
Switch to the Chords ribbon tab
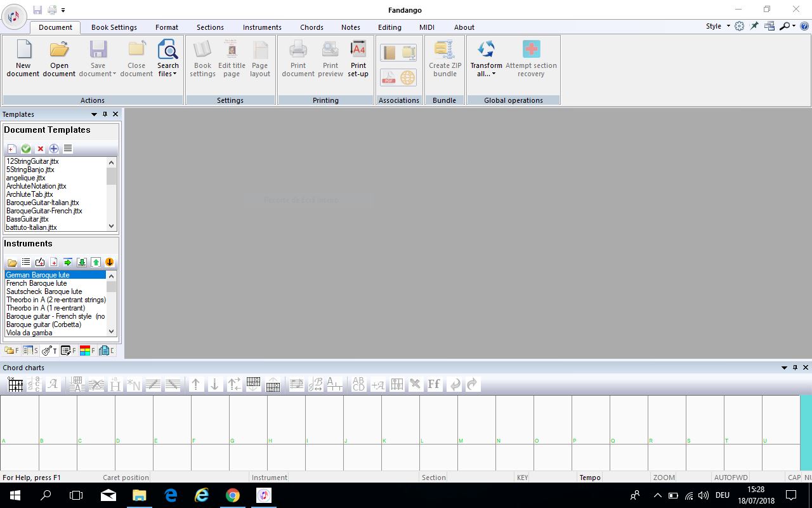point(311,27)
